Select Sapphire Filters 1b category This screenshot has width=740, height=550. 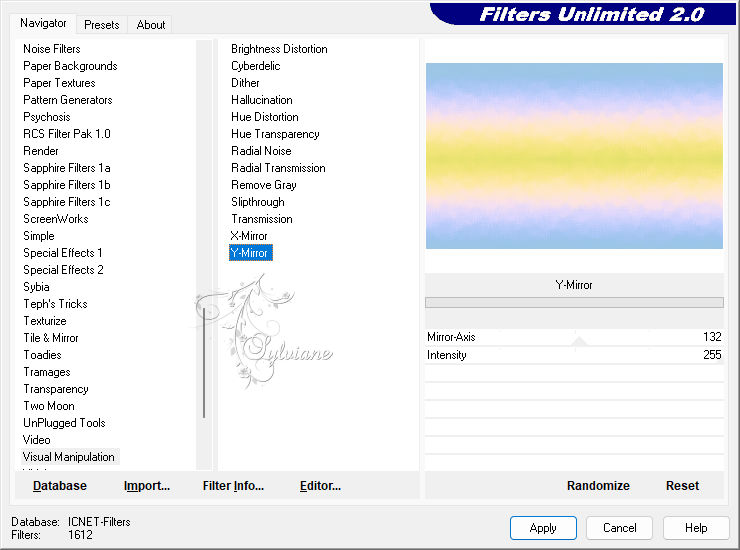[67, 185]
